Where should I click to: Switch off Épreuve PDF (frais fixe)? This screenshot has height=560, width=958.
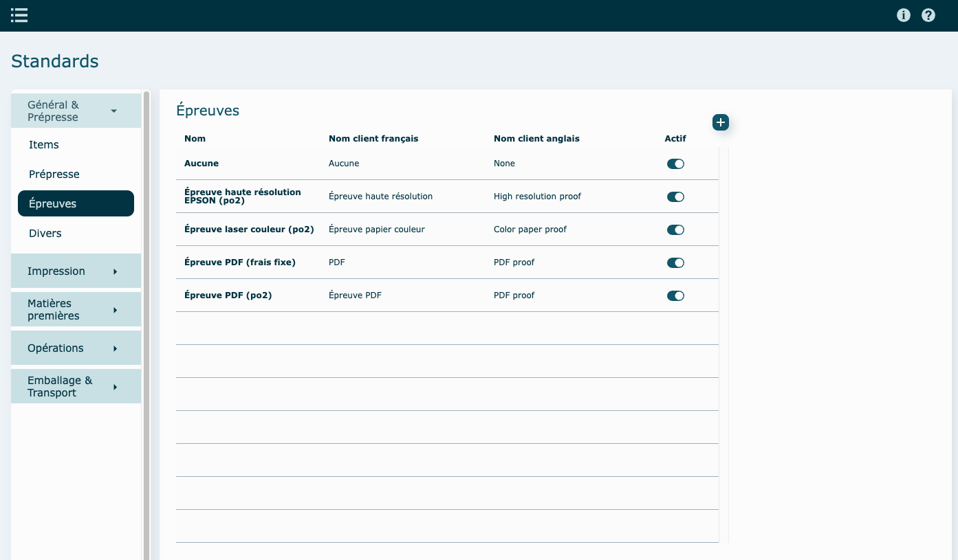click(x=675, y=263)
